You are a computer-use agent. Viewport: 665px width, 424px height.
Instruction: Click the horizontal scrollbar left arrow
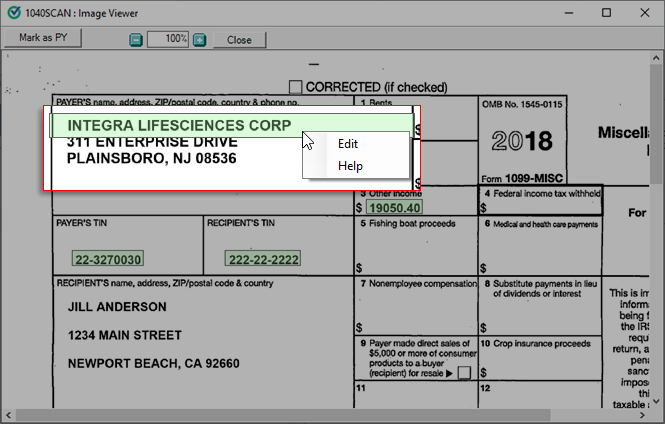[8, 415]
